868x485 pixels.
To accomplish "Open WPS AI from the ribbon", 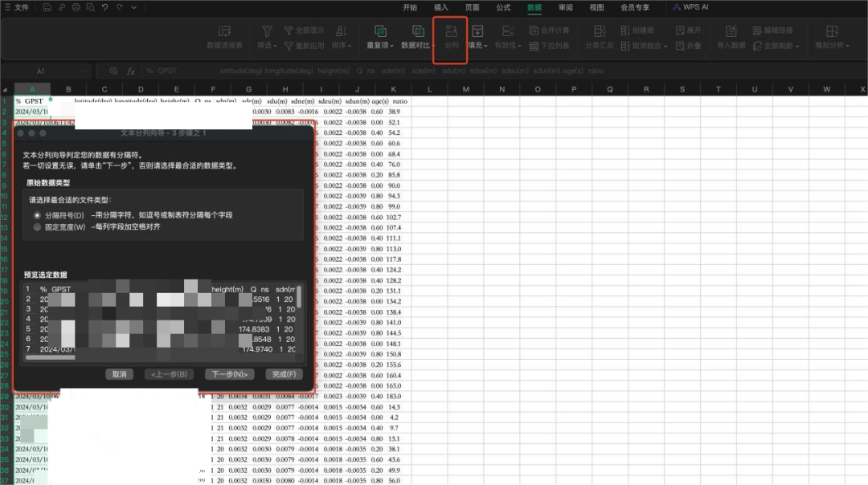I will pyautogui.click(x=690, y=7).
